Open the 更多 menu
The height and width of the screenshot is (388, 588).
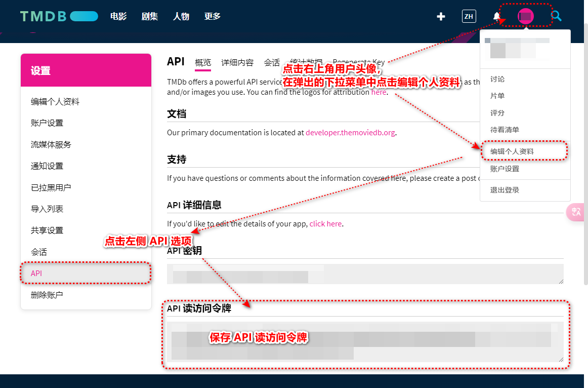click(x=212, y=16)
